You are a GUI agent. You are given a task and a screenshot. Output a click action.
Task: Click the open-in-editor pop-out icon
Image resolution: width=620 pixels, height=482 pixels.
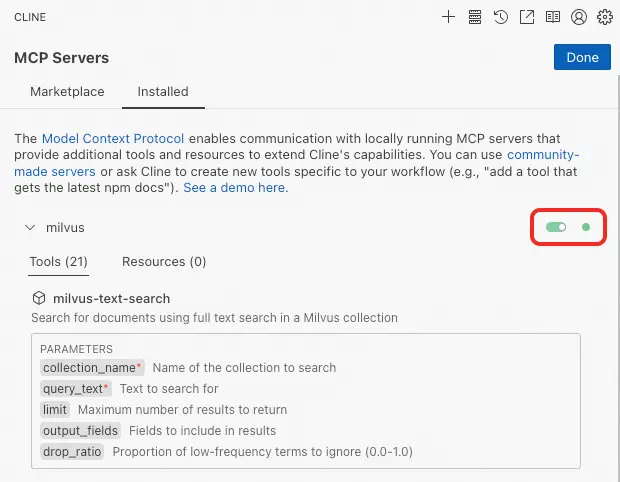[x=527, y=17]
